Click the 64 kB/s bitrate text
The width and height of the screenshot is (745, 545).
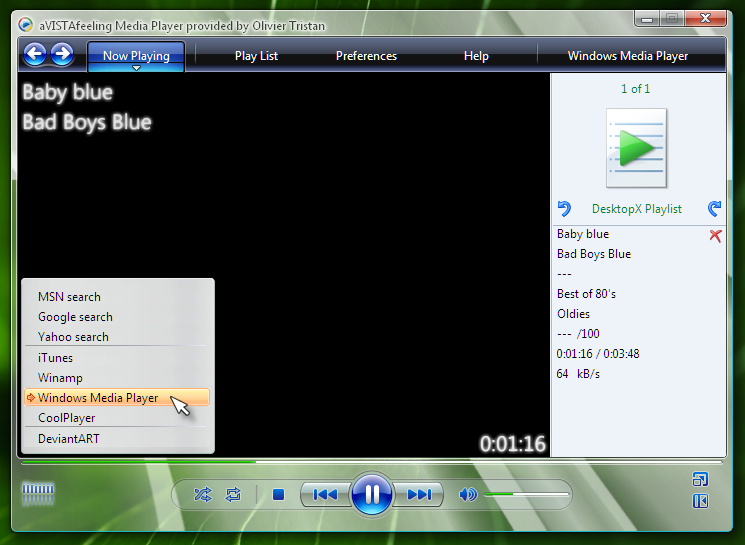(x=578, y=374)
